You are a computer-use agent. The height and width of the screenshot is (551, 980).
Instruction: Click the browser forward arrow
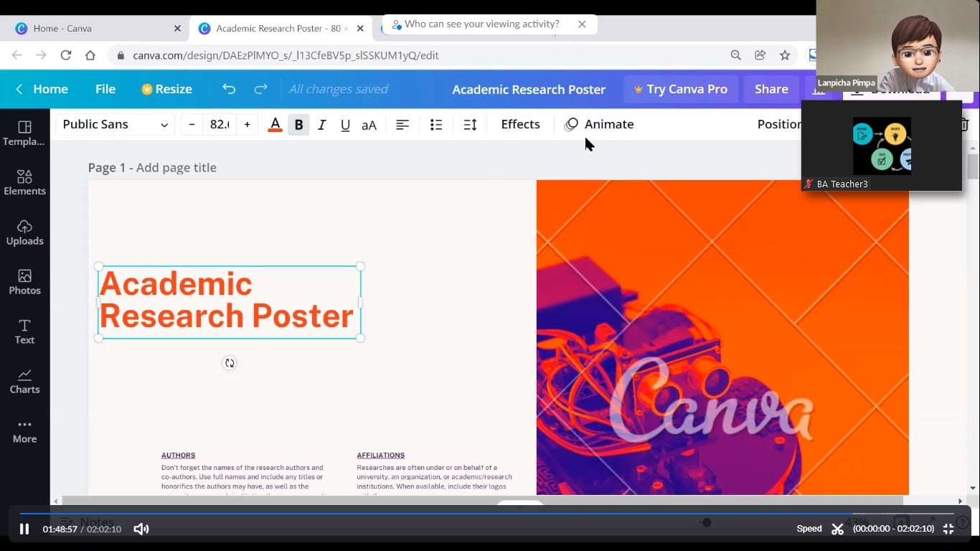point(42,55)
